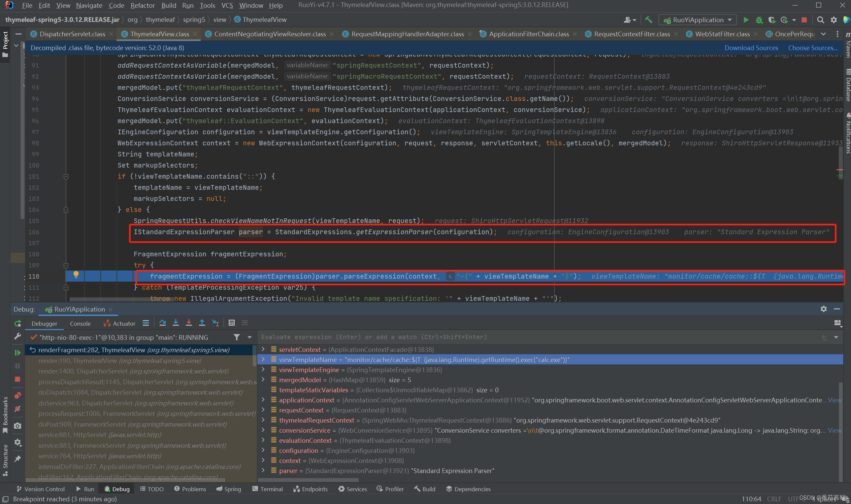The height and width of the screenshot is (504, 851).
Task: Open the code-with-me user dropdown
Action: (630, 20)
